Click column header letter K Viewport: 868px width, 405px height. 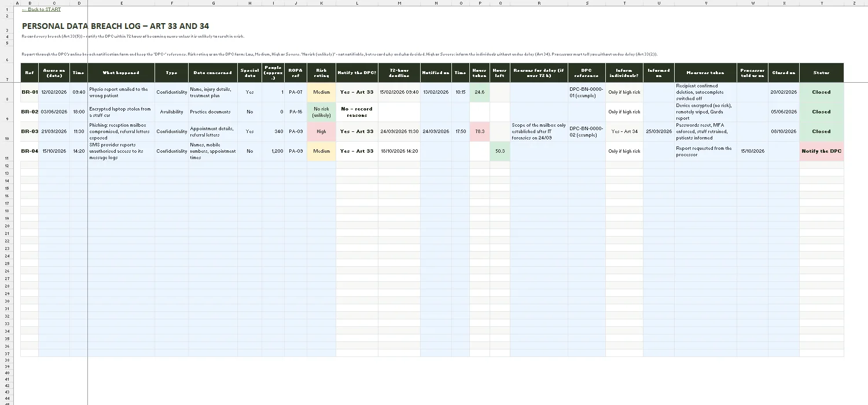[x=321, y=3]
